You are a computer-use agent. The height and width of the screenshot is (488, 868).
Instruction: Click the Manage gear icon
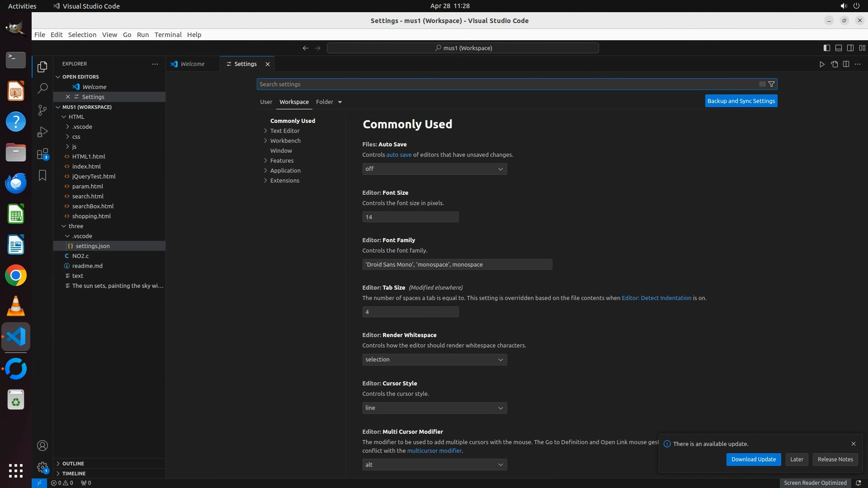pos(42,467)
